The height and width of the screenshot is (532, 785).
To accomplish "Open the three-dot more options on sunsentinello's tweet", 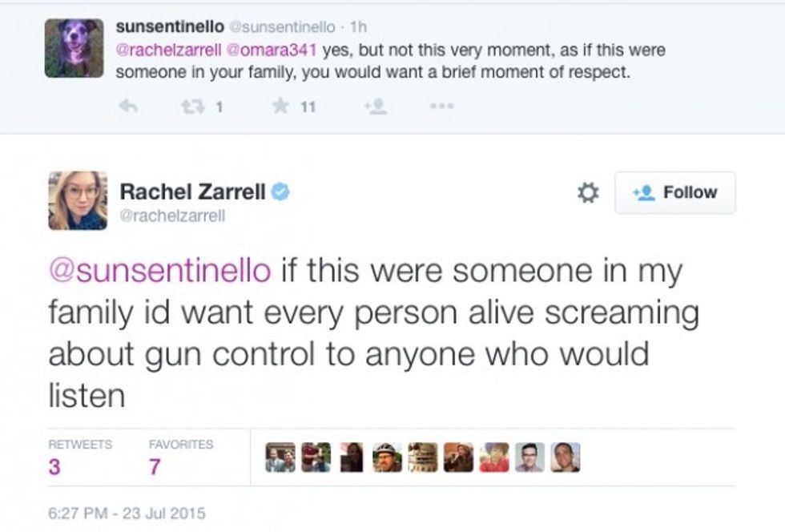I will coord(442,105).
